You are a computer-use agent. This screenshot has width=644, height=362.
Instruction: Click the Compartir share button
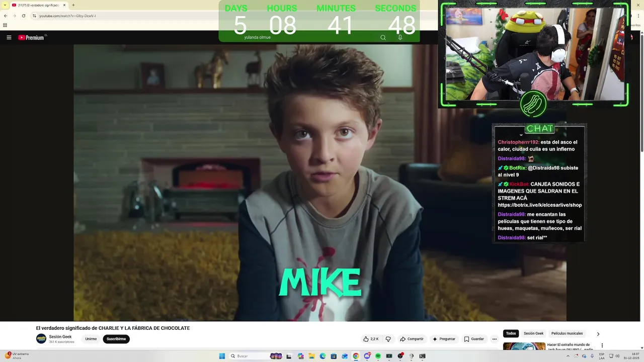pos(412,339)
